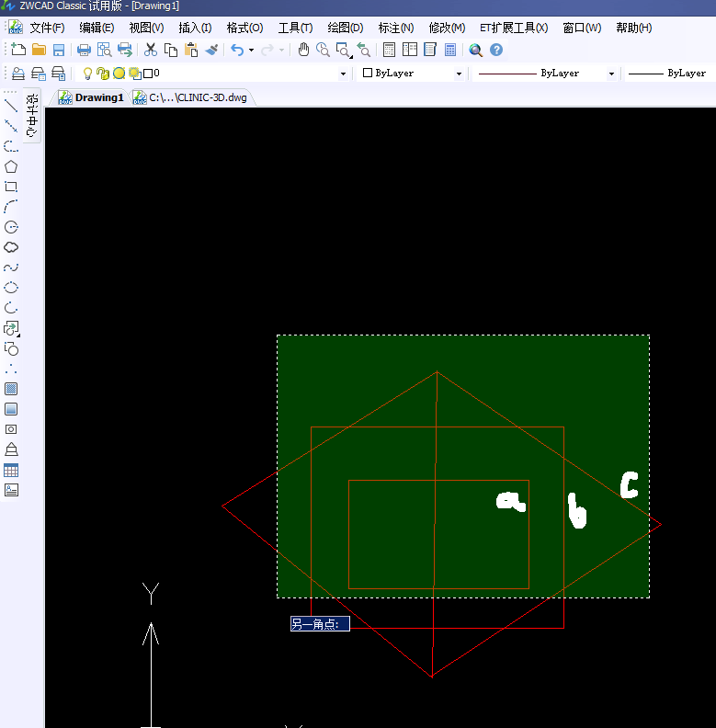Select the Line draw tool

click(11, 106)
